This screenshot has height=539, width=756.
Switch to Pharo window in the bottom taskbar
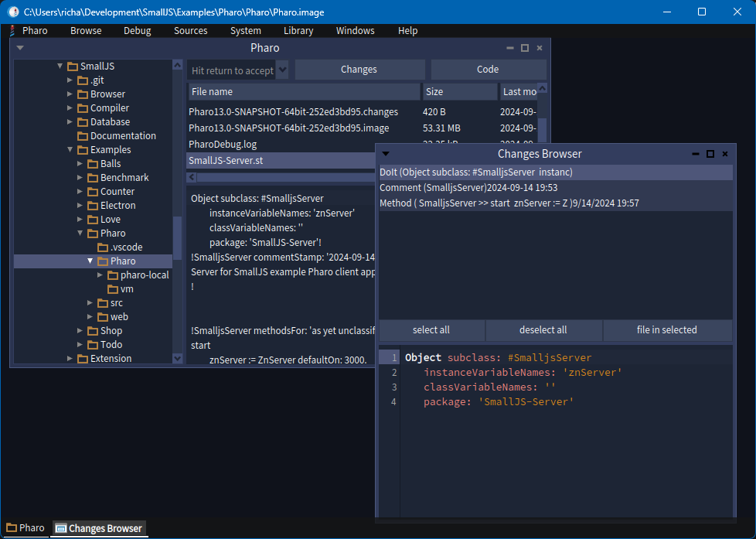[26, 528]
